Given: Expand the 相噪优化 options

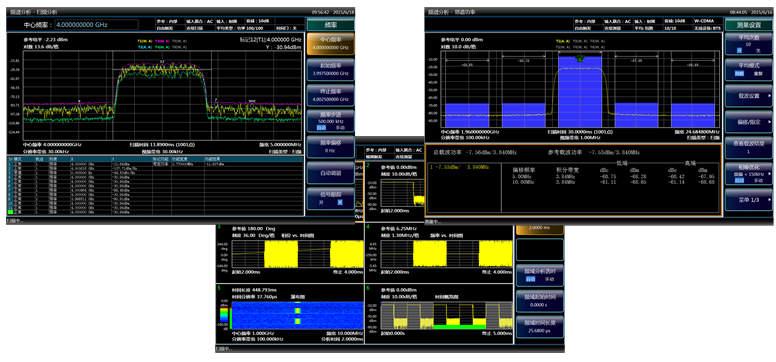Looking at the screenshot, I should pyautogui.click(x=749, y=173).
